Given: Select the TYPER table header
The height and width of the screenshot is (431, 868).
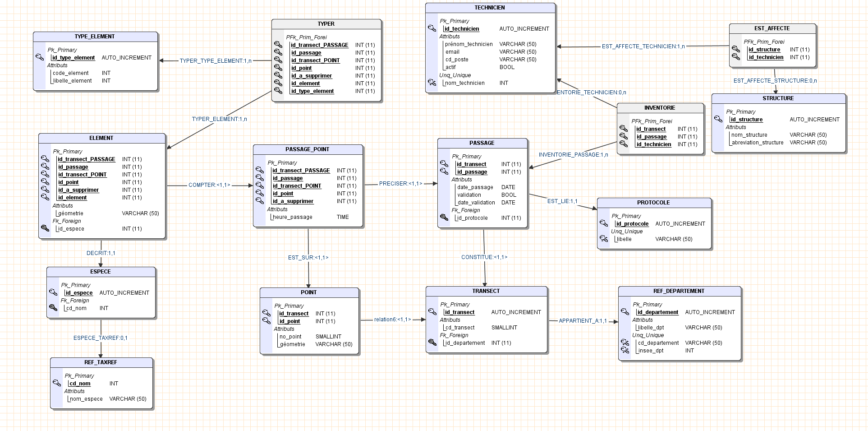Looking at the screenshot, I should click(326, 24).
